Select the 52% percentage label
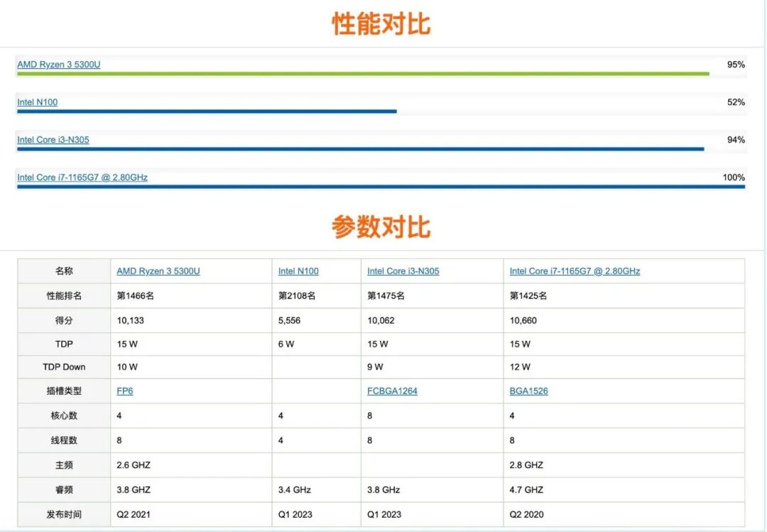The height and width of the screenshot is (532, 767). [x=736, y=102]
